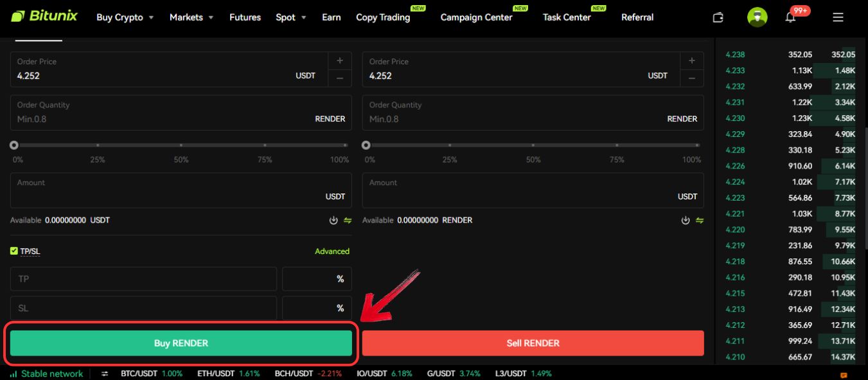Click the TP percent input field
868x380 pixels.
coord(317,279)
